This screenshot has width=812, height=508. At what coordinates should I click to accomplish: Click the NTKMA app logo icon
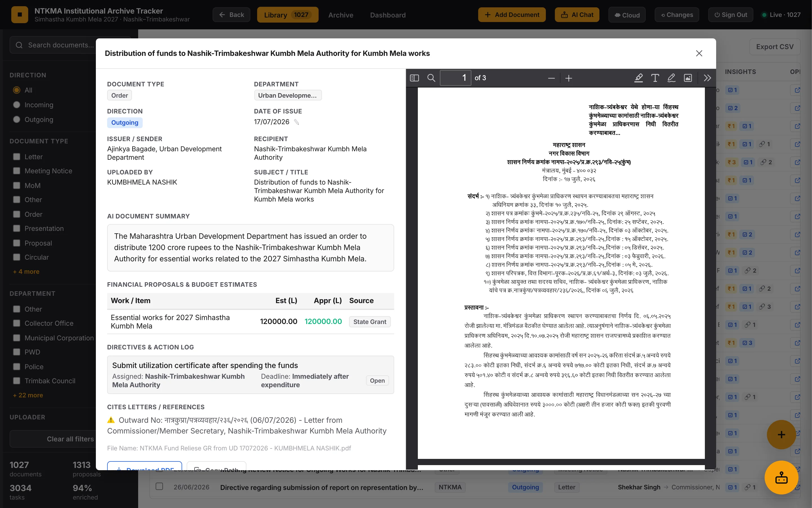tap(20, 14)
